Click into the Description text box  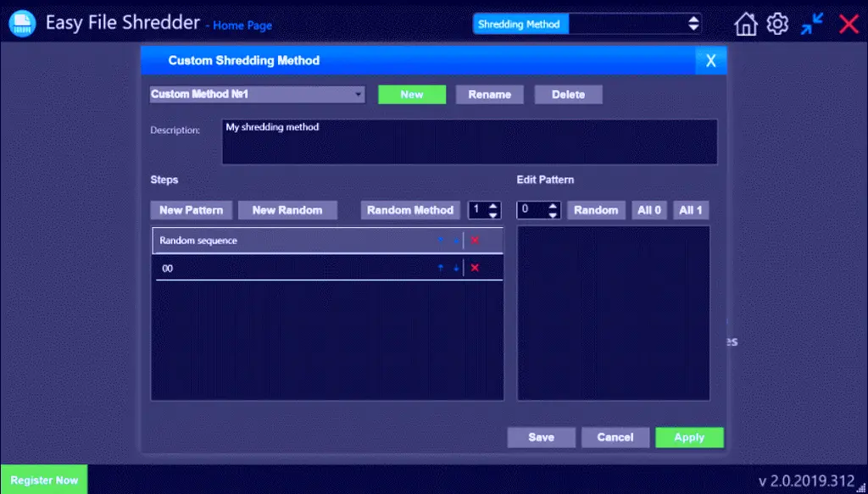click(x=470, y=142)
